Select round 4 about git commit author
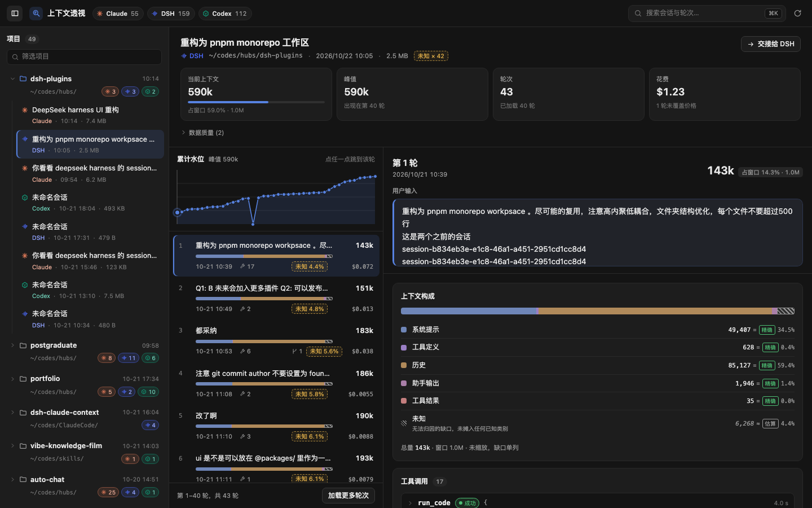The image size is (812, 508). point(276,383)
